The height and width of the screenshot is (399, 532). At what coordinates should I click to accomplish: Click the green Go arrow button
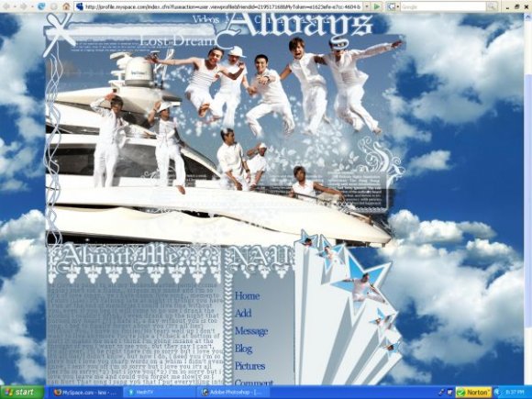pyautogui.click(x=377, y=6)
